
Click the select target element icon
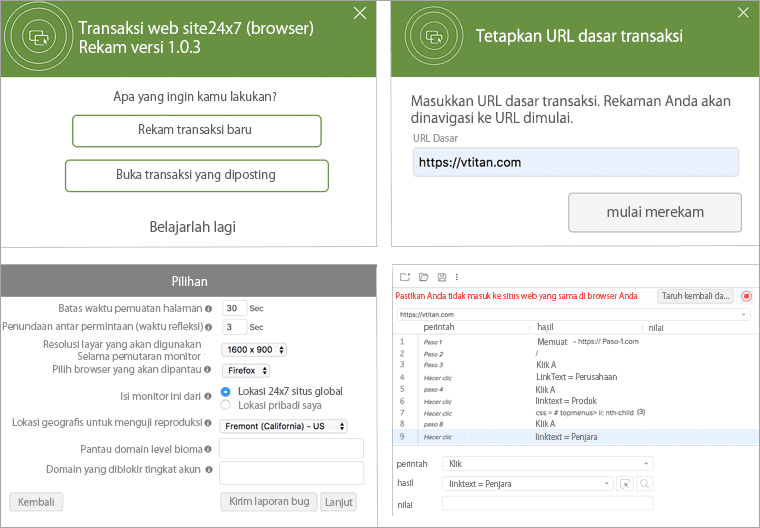click(x=625, y=483)
